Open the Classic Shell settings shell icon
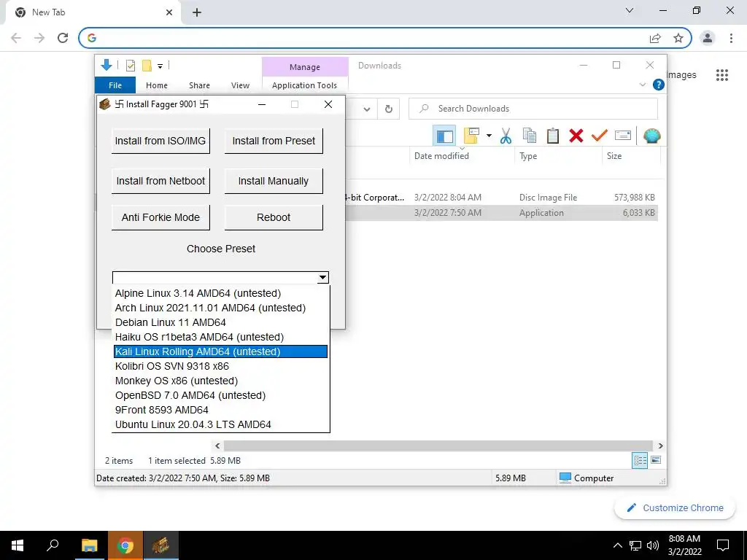The width and height of the screenshot is (747, 560). [x=651, y=136]
